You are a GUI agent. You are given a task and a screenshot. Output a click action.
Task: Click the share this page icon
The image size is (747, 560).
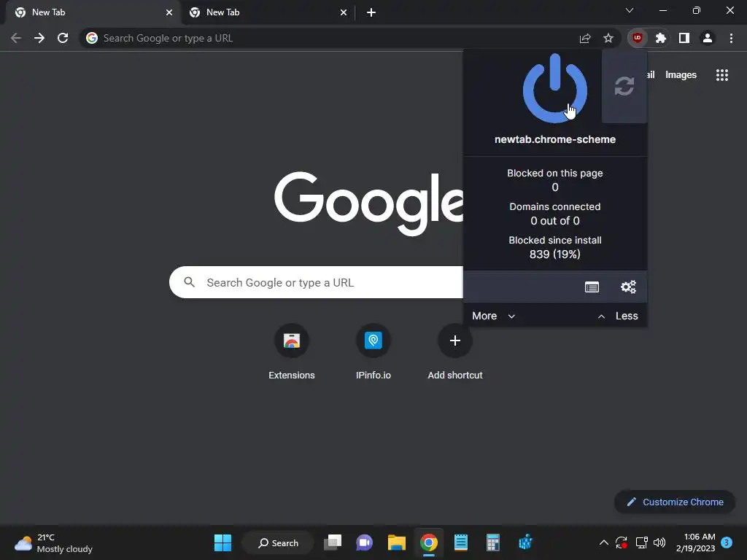[x=585, y=38]
